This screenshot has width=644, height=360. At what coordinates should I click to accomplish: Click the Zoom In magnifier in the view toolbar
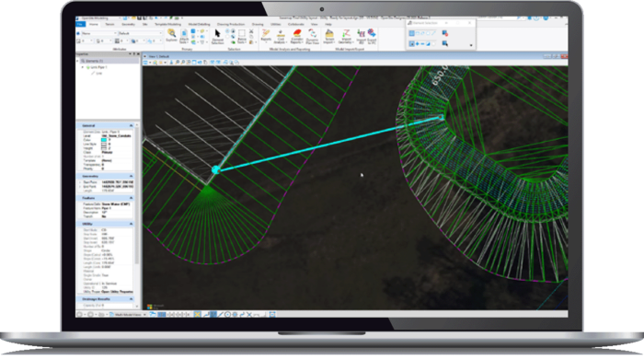point(178,63)
